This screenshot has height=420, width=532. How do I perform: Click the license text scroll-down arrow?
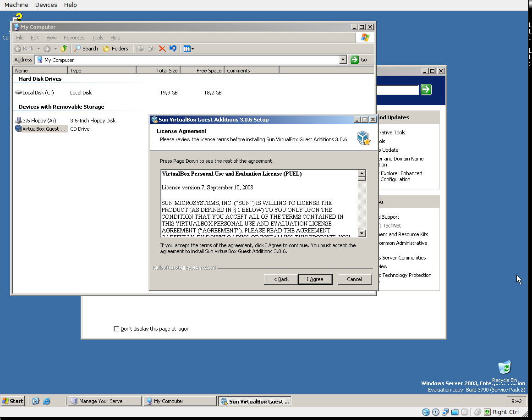pos(362,233)
